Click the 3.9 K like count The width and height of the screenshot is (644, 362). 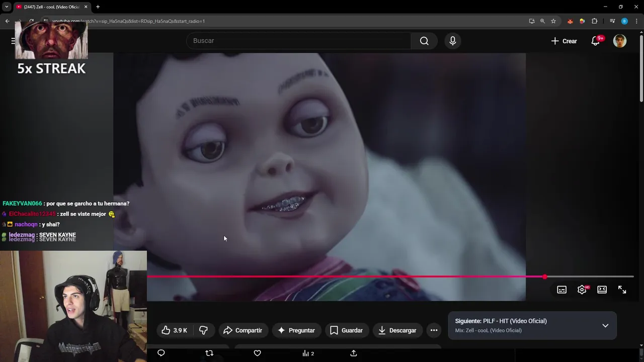point(180,330)
